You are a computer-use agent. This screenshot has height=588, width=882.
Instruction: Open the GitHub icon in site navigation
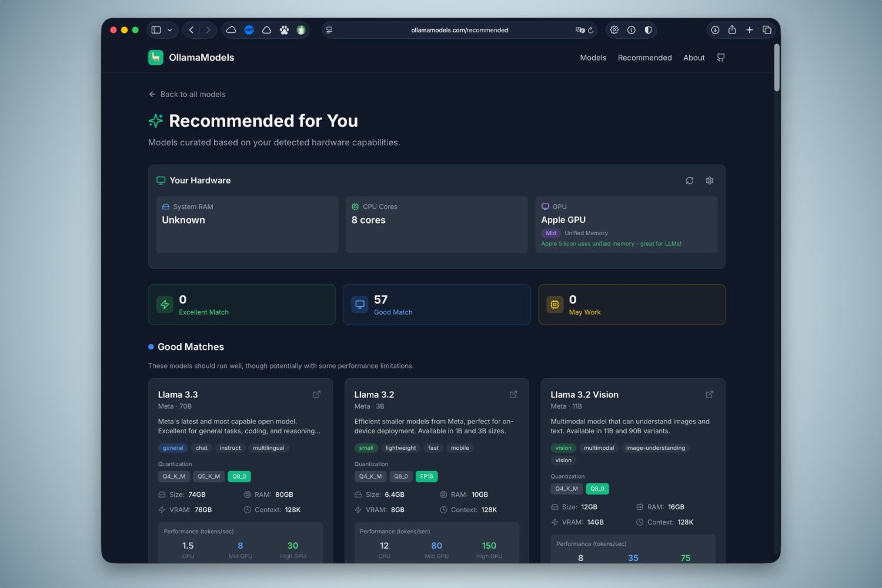720,58
